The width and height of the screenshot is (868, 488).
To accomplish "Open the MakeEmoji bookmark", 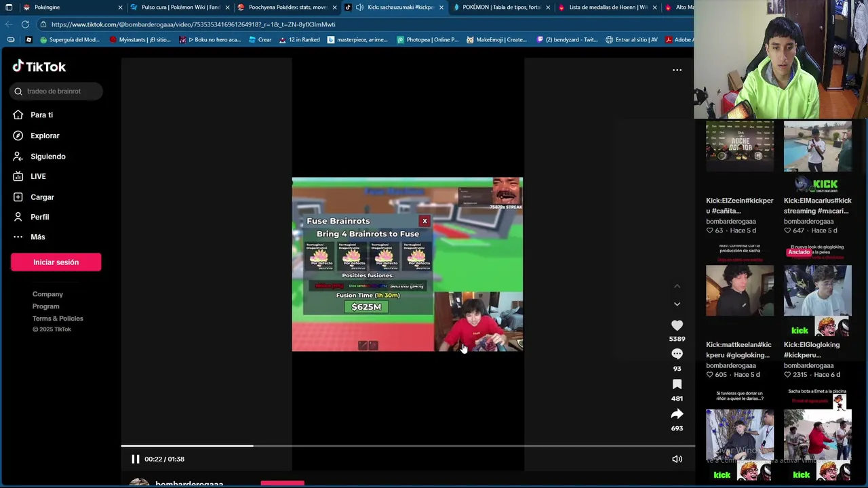I will [496, 40].
